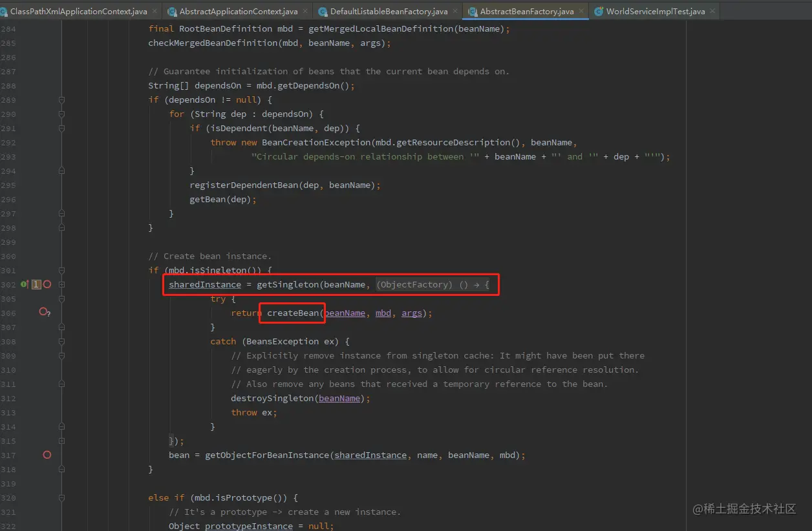
Task: Click line number 299 in the gutter
Action: click(8, 242)
